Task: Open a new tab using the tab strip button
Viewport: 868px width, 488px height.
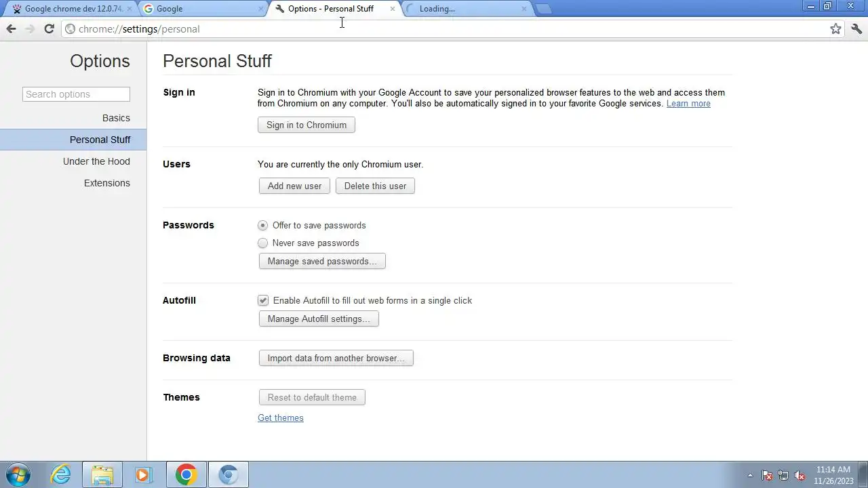Action: coord(543,9)
